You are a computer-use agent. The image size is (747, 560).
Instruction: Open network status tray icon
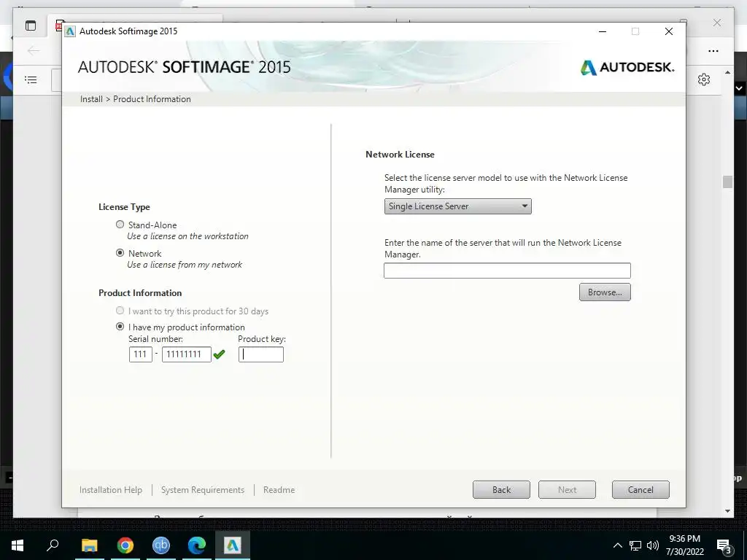click(635, 545)
